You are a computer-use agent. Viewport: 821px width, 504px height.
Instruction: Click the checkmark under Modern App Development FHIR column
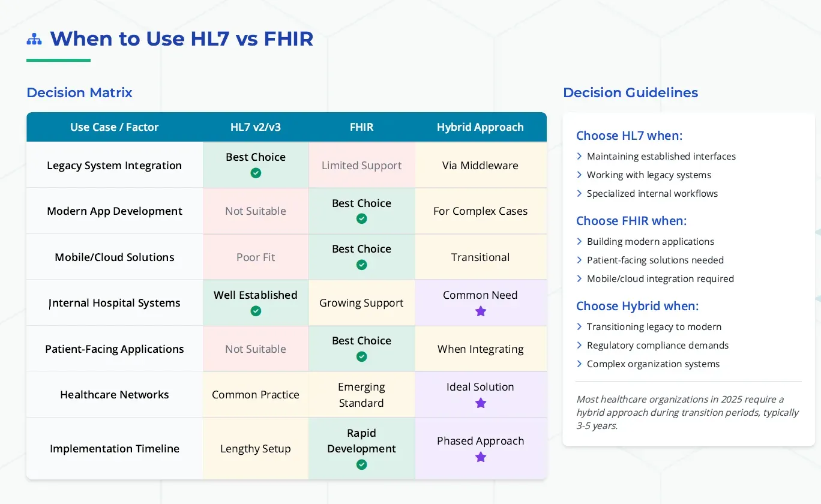(x=361, y=219)
